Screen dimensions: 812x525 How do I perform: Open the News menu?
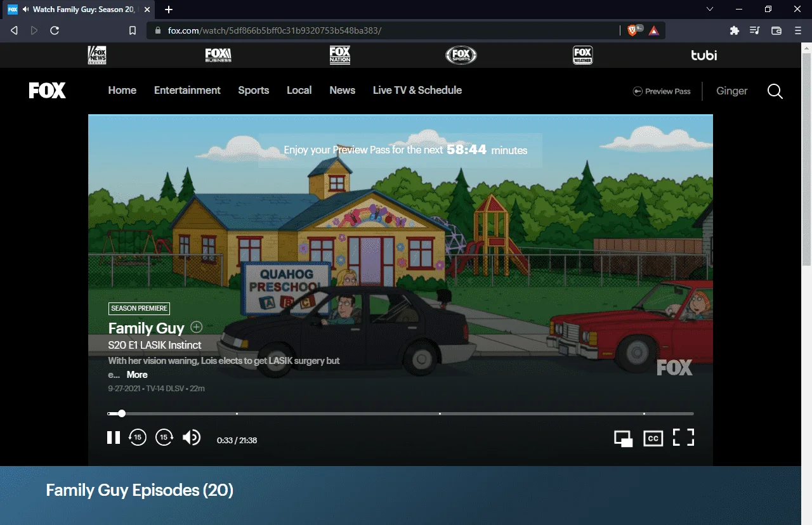click(343, 90)
